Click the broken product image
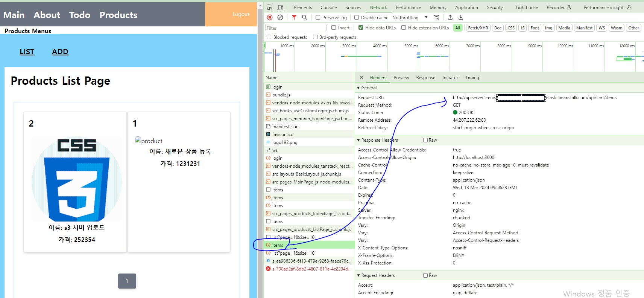This screenshot has height=298, width=644. [149, 141]
